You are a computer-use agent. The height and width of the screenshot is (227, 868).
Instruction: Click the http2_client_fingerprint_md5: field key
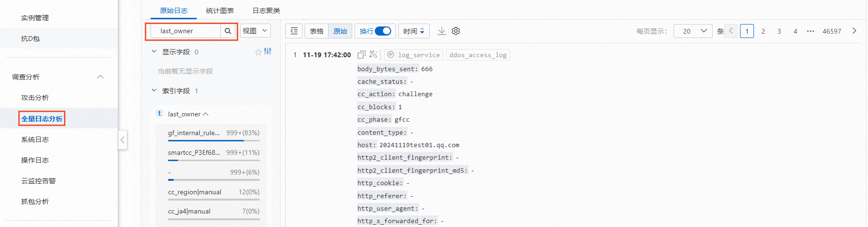point(412,170)
